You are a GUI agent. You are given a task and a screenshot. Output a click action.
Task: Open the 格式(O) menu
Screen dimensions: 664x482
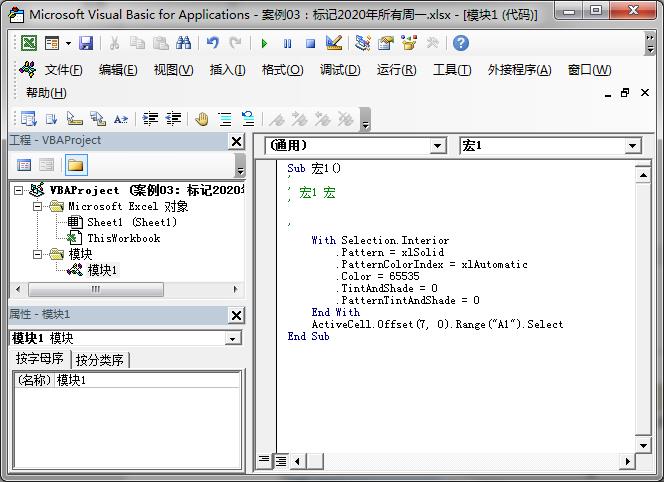pyautogui.click(x=282, y=70)
